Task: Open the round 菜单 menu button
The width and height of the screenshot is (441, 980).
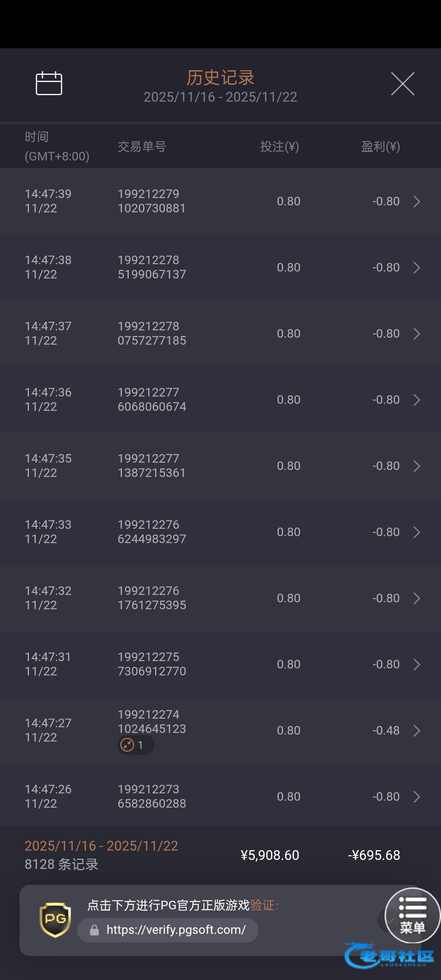Action: click(x=412, y=915)
